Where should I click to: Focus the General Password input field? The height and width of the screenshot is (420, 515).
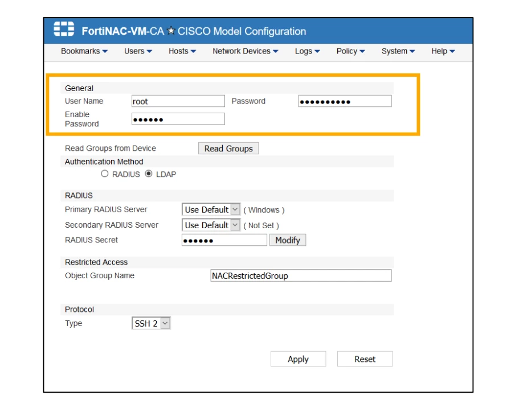(x=345, y=101)
